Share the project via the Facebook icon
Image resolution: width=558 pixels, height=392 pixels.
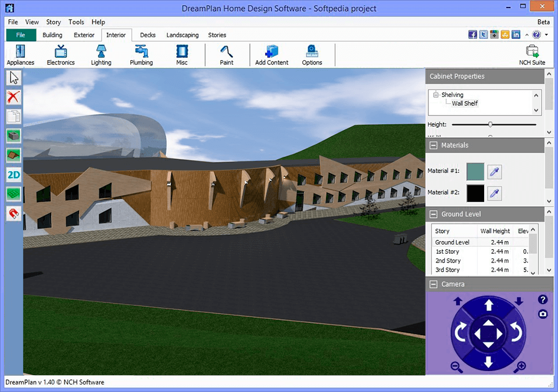472,34
